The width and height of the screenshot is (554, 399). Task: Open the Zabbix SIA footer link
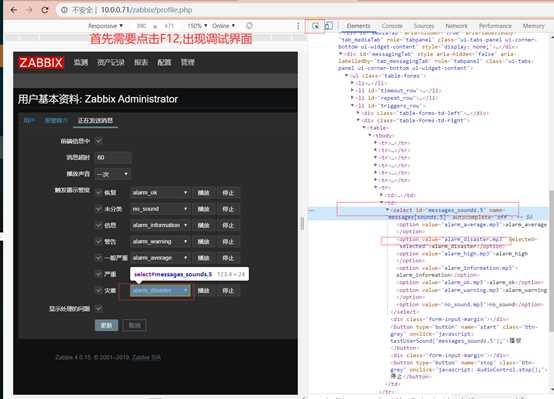click(x=146, y=357)
